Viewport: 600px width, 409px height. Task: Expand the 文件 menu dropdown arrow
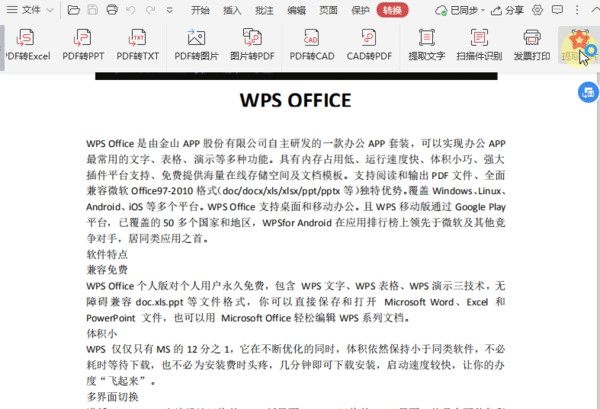[50, 10]
